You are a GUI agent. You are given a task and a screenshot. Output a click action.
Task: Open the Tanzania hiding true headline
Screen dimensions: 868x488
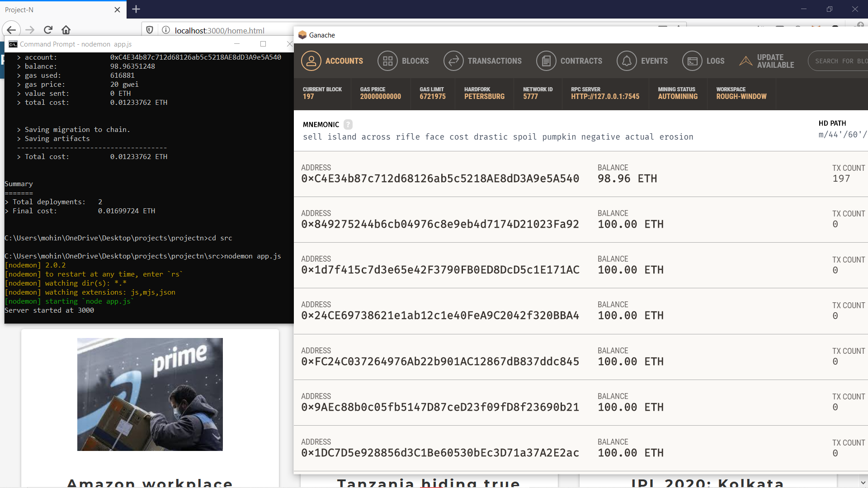[428, 483]
